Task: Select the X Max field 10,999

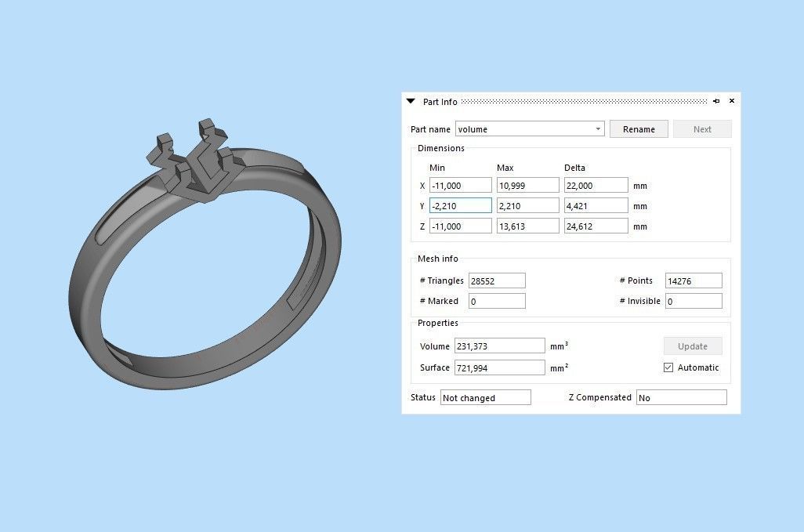Action: point(527,185)
